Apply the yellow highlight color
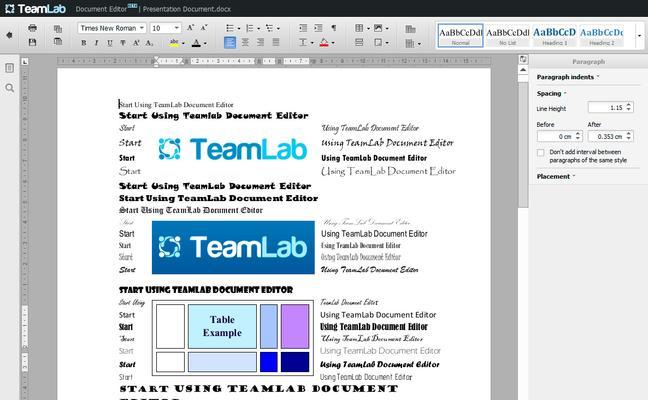 [174, 43]
